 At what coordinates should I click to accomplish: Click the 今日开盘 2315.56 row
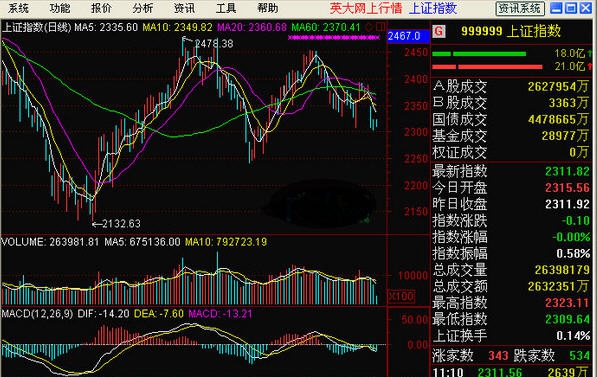click(x=511, y=188)
